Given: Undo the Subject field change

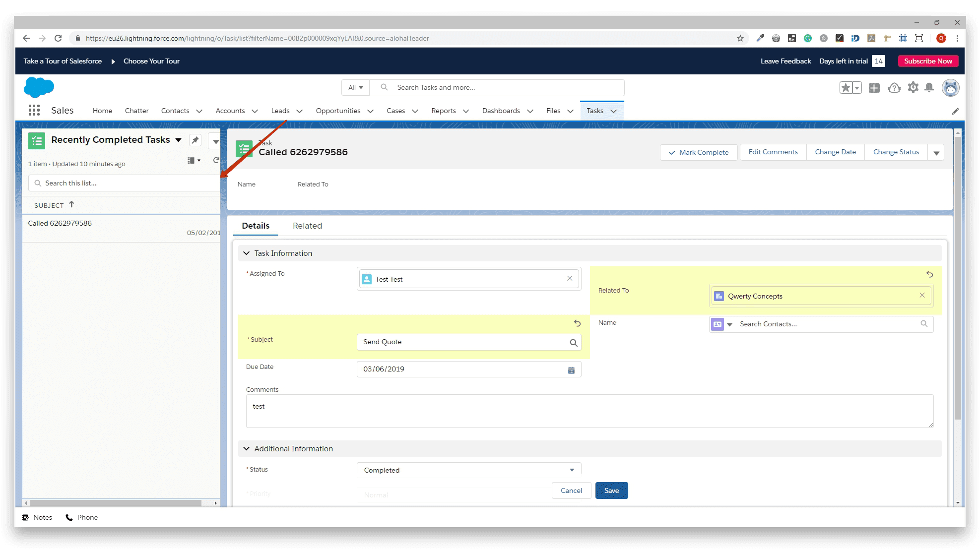Looking at the screenshot, I should [x=577, y=323].
